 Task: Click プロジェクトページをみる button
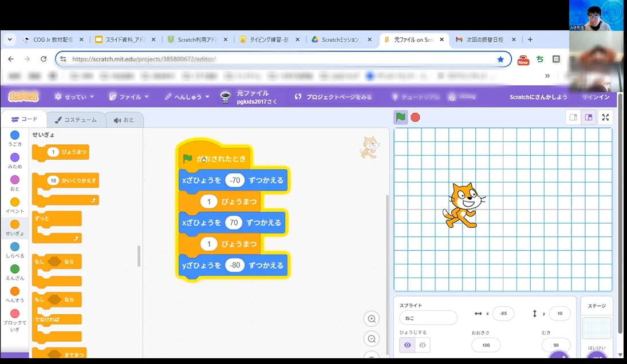(333, 97)
